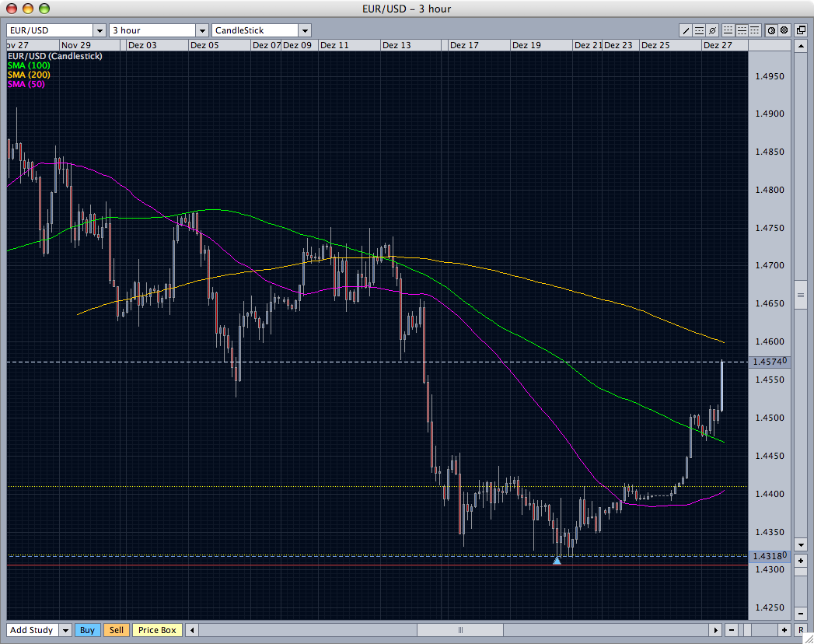Viewport: 814px width, 644px height.
Task: Click the Buy button
Action: (x=88, y=630)
